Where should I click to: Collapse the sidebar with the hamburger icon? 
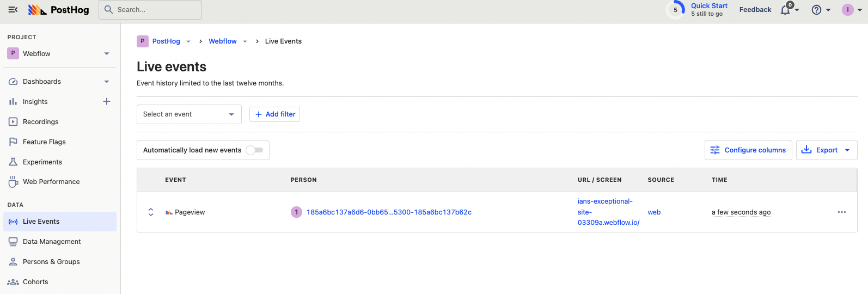[13, 10]
